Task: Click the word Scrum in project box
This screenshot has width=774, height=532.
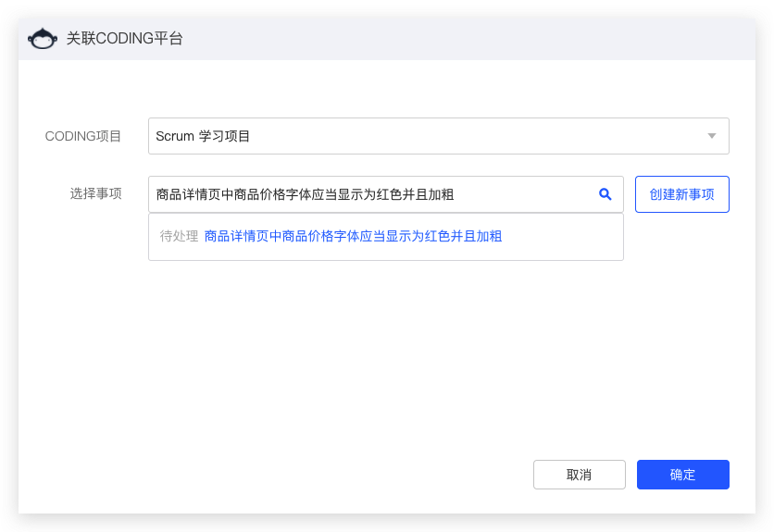Action: [x=175, y=136]
